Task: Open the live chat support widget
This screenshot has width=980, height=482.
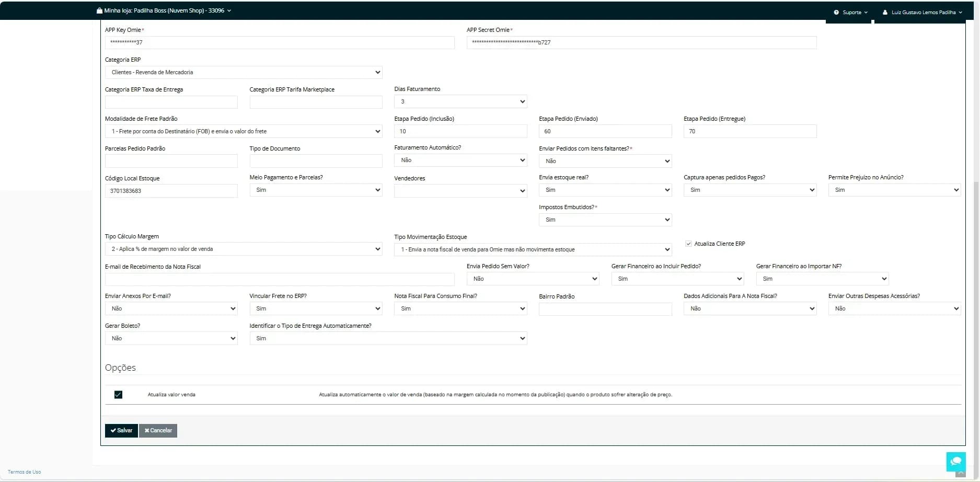Action: pyautogui.click(x=956, y=462)
